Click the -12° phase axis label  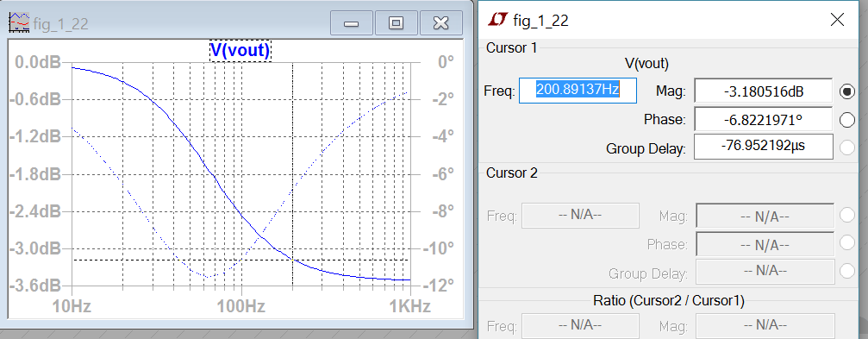(x=440, y=286)
